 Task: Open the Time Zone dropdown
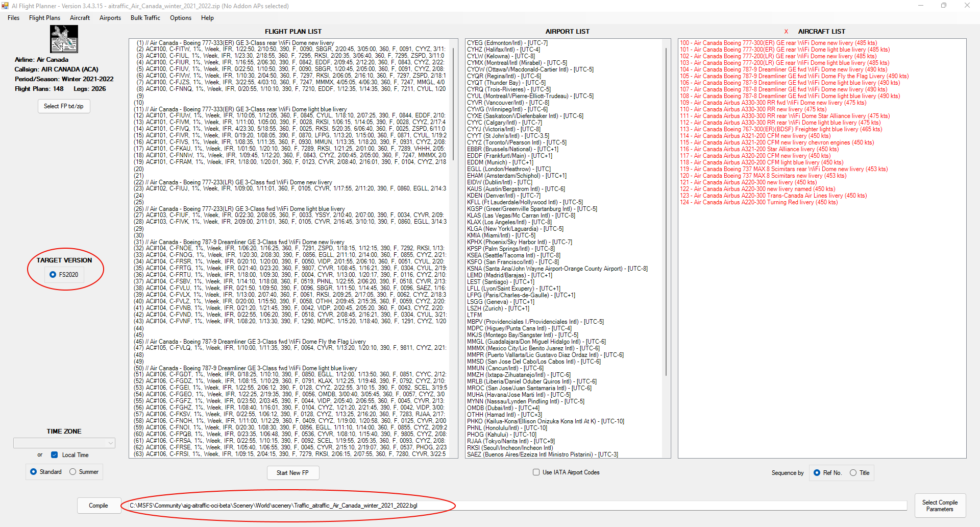click(x=64, y=443)
